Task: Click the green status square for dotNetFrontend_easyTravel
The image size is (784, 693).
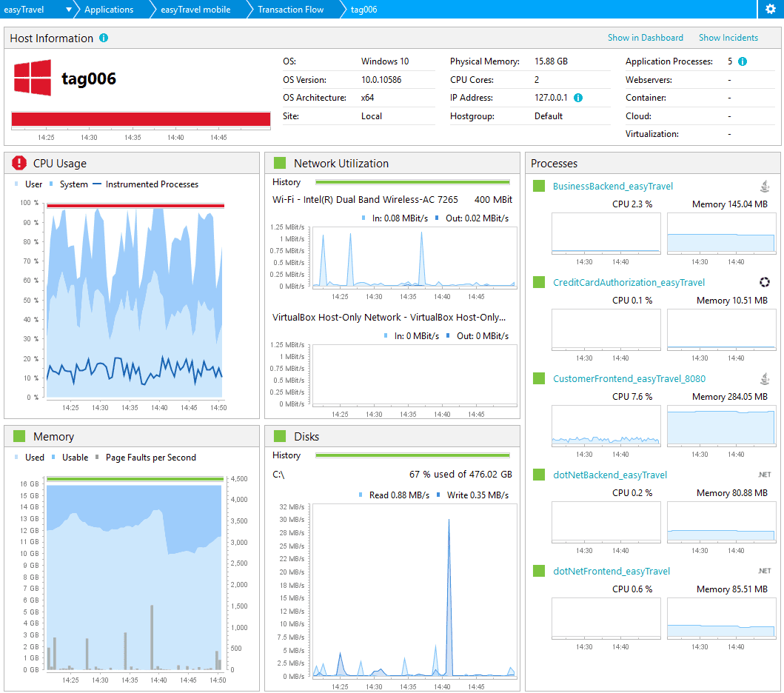Action: [x=539, y=571]
